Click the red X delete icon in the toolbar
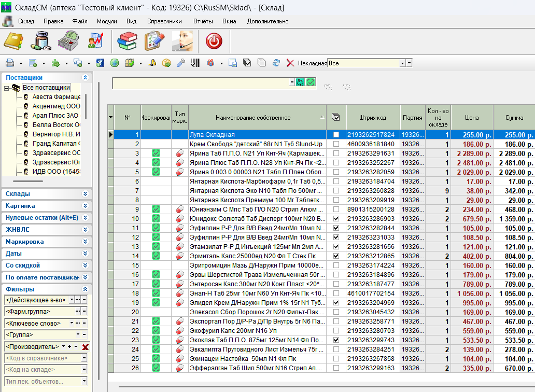 pyautogui.click(x=290, y=63)
